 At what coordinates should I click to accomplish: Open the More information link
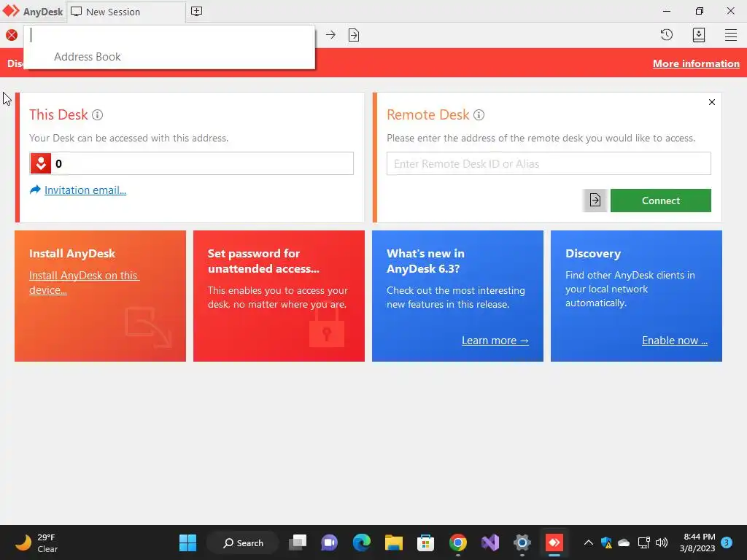tap(696, 63)
